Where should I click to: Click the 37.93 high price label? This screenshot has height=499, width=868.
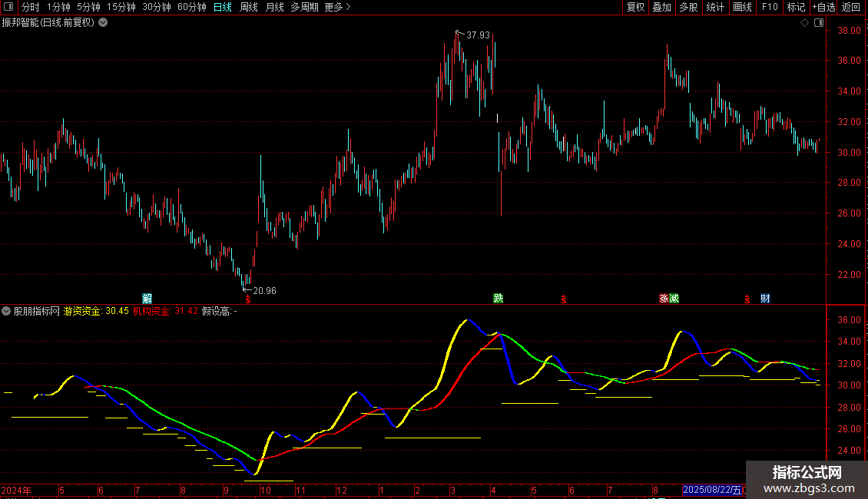[478, 35]
